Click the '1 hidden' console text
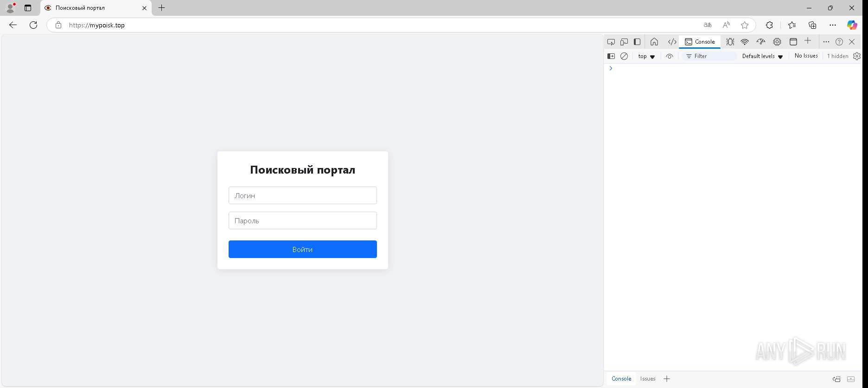 [837, 56]
